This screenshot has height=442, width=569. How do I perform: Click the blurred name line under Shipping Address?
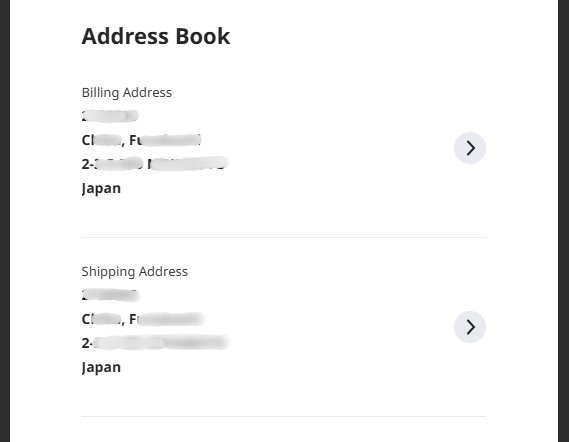(111, 295)
